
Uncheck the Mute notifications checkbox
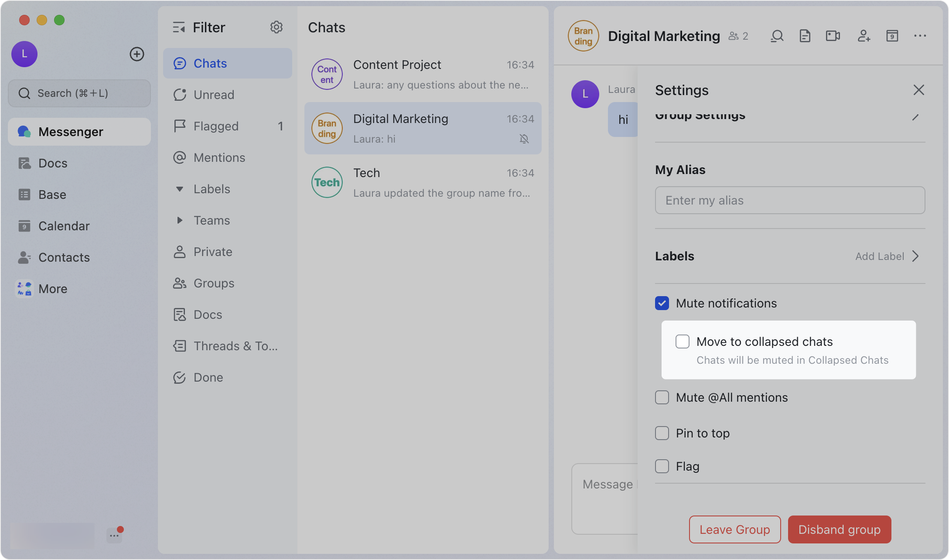(x=662, y=303)
